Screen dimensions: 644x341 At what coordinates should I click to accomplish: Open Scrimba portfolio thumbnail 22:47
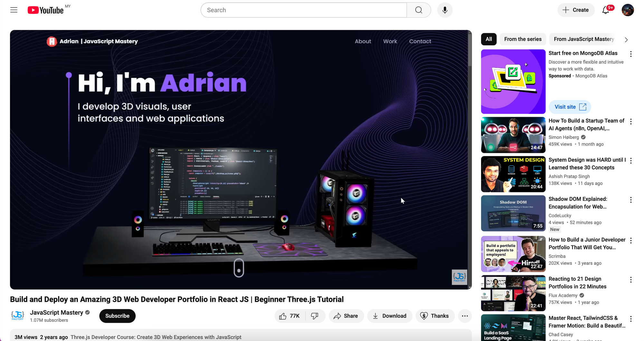click(x=513, y=254)
